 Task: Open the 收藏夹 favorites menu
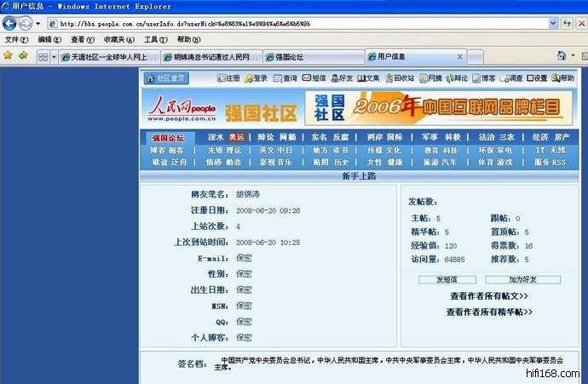coord(116,39)
